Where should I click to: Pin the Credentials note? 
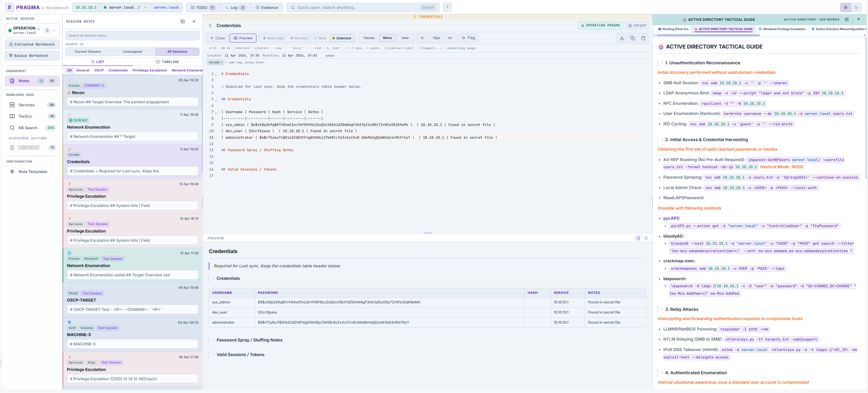[210, 26]
